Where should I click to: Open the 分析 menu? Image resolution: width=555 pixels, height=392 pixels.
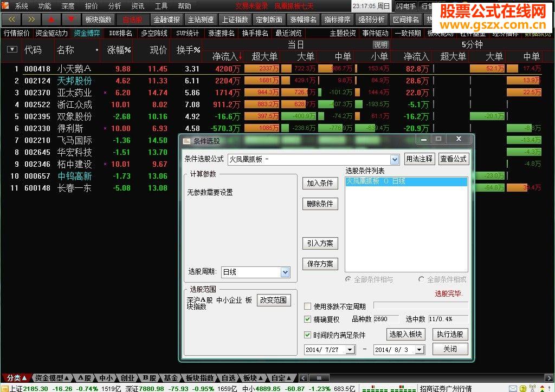[115, 6]
